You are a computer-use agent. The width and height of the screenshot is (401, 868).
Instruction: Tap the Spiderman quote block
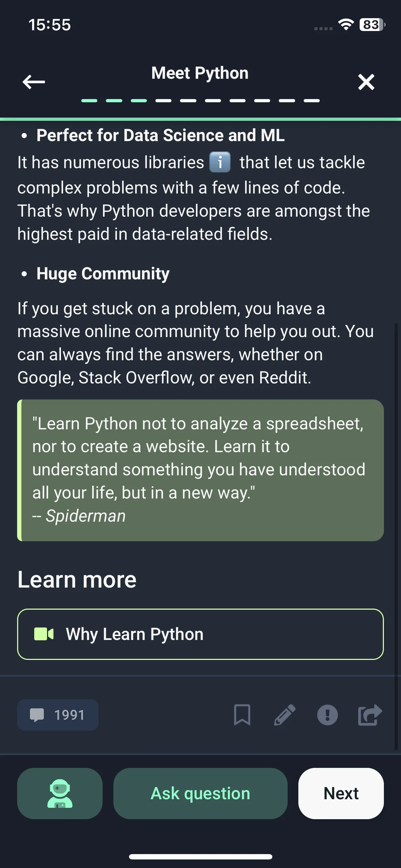tap(200, 470)
